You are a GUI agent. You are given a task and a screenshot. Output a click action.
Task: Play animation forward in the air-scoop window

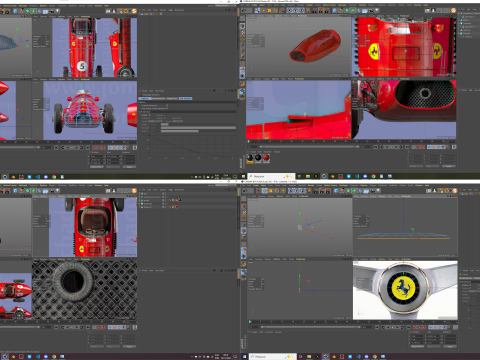point(391,147)
